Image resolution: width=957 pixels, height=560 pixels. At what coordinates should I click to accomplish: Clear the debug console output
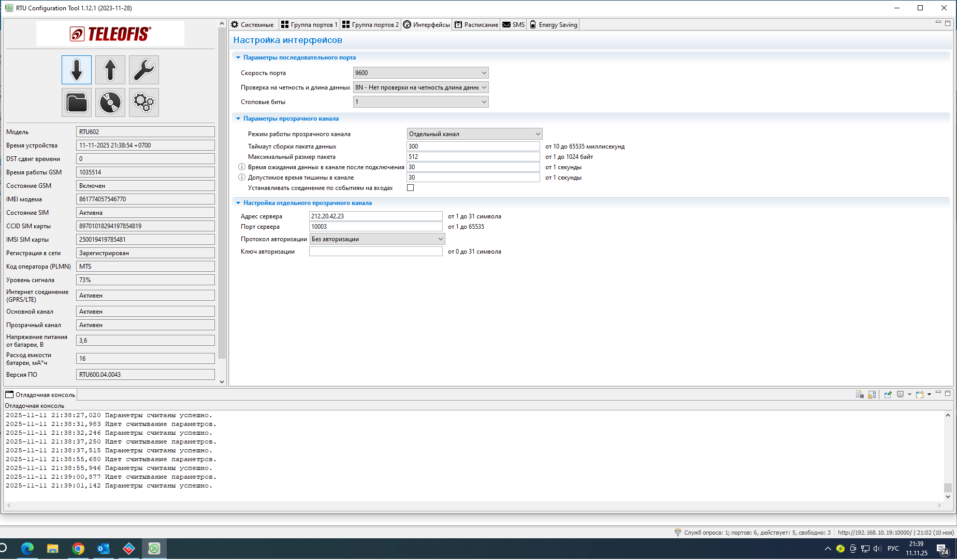[x=860, y=394]
